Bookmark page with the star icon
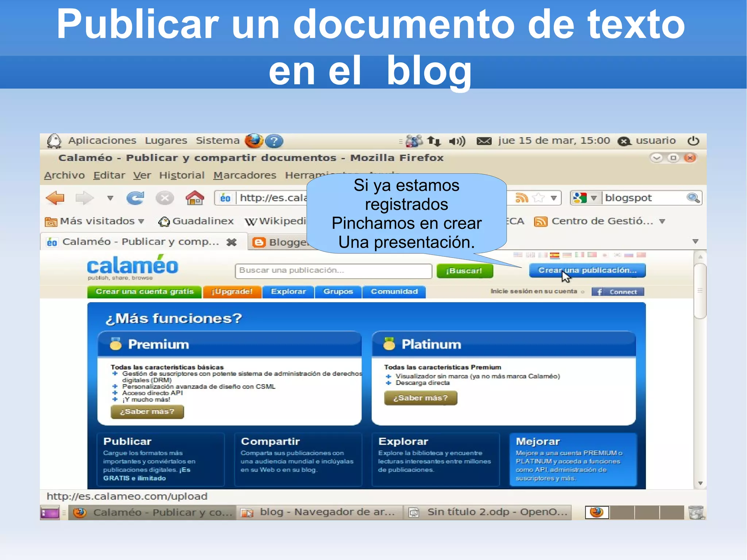The image size is (747, 560). click(538, 198)
